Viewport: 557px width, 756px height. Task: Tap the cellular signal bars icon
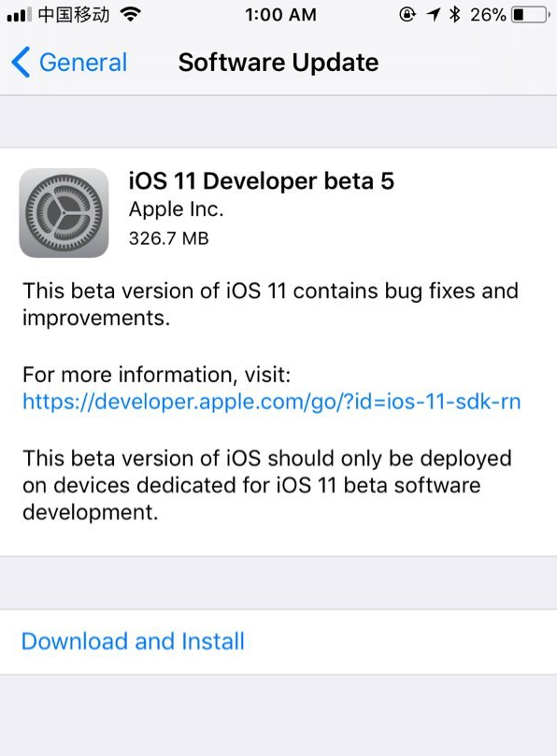tap(20, 15)
